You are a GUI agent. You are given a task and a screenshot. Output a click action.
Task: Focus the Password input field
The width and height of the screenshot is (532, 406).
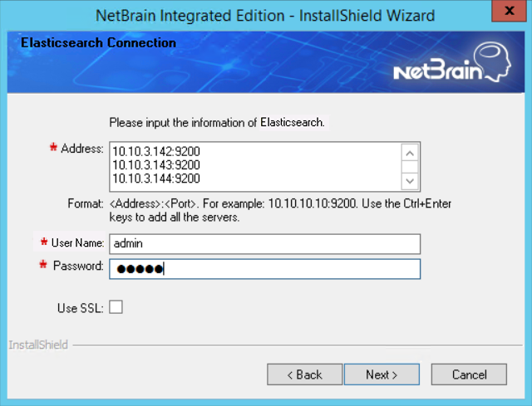[264, 269]
